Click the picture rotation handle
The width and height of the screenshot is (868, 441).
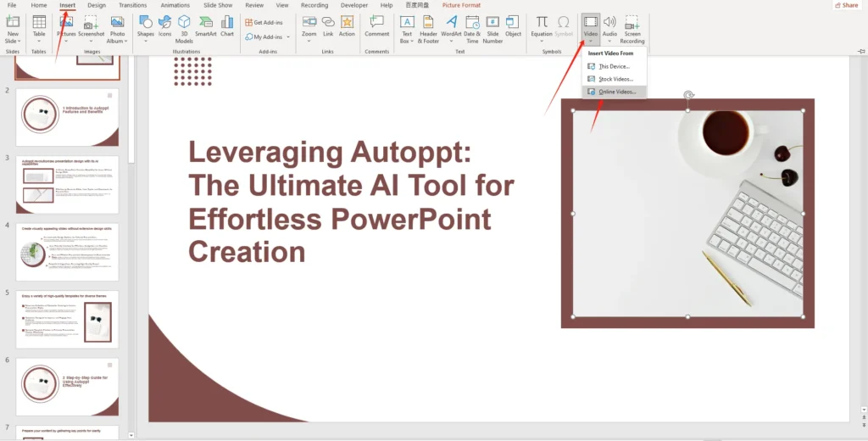pyautogui.click(x=688, y=95)
